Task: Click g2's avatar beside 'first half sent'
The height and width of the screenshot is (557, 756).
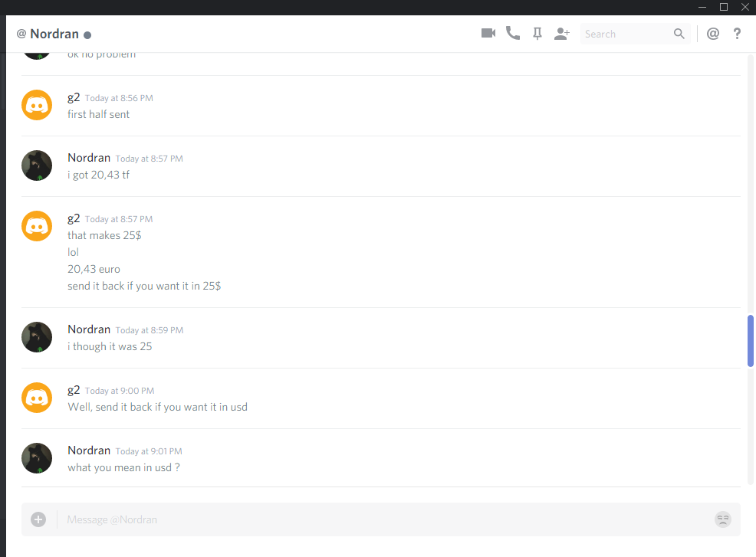Action: [x=37, y=105]
